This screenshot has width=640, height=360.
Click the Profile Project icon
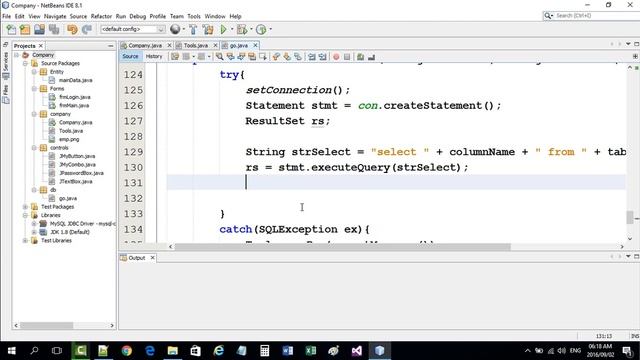(261, 29)
